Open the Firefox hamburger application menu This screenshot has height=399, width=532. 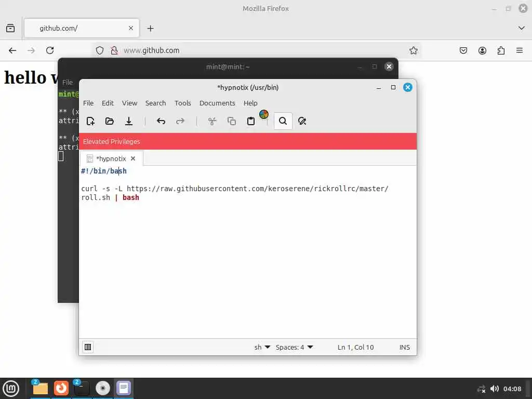[x=520, y=50]
